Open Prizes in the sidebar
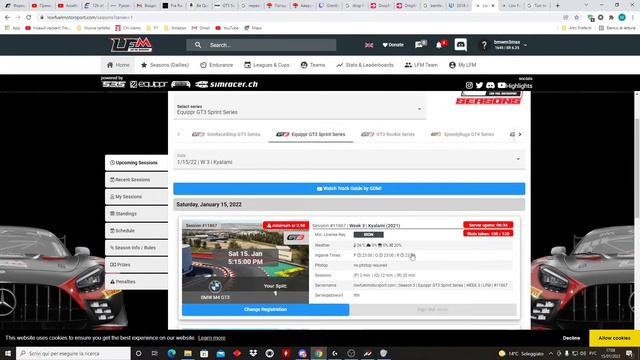The height and width of the screenshot is (360, 640). [136, 265]
